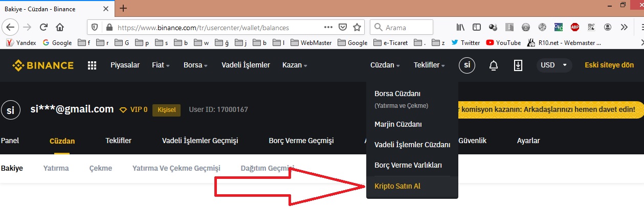Screen dimensions: 644x207
Task: Open the browser home page icon
Action: tap(60, 27)
